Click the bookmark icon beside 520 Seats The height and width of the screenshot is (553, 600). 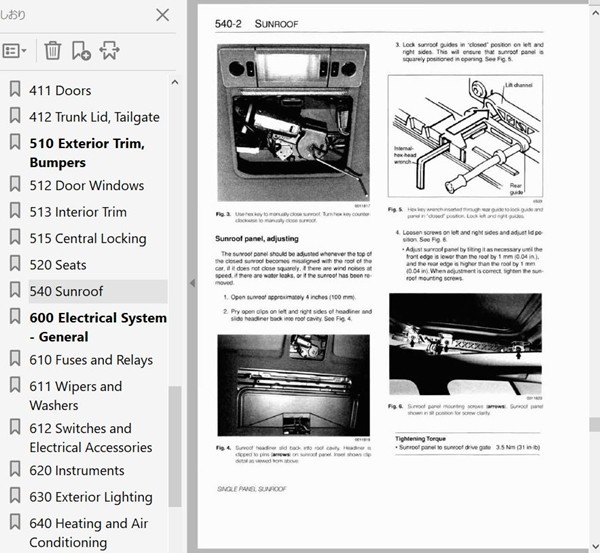tap(15, 263)
